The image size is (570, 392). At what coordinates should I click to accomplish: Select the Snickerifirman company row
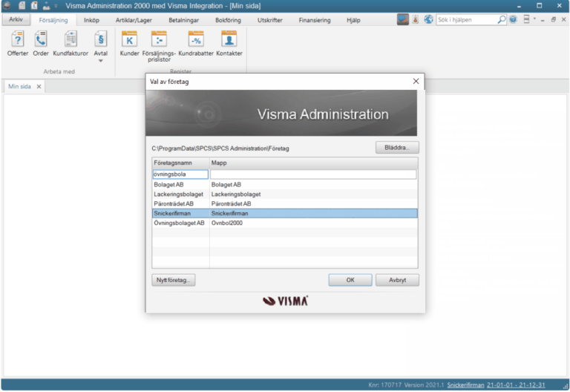pos(285,214)
